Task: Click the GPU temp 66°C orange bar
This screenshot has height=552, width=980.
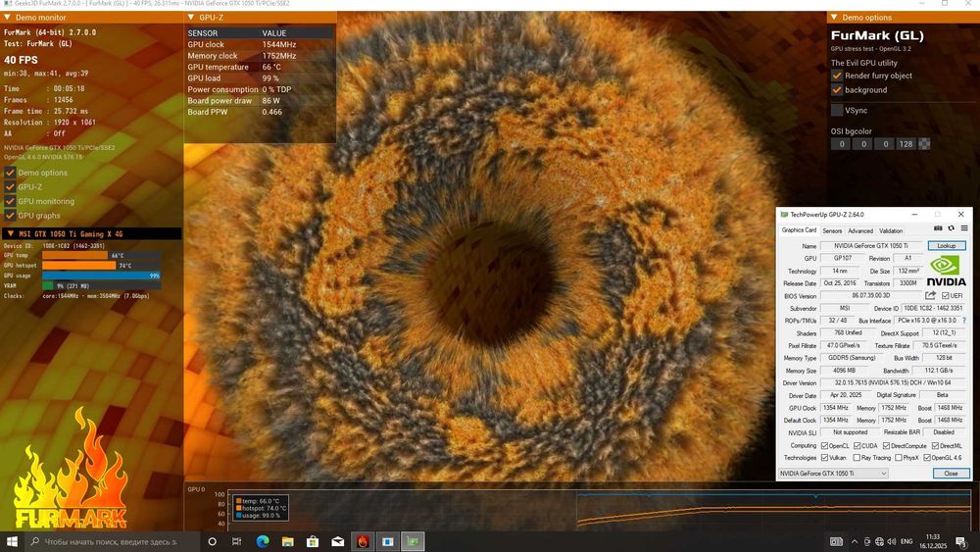Action: pyautogui.click(x=75, y=255)
